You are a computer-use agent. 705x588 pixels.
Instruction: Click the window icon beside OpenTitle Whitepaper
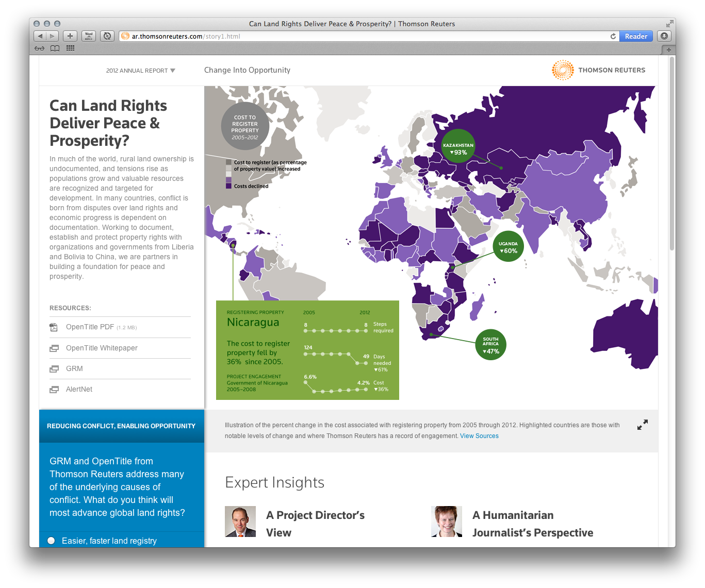click(54, 348)
